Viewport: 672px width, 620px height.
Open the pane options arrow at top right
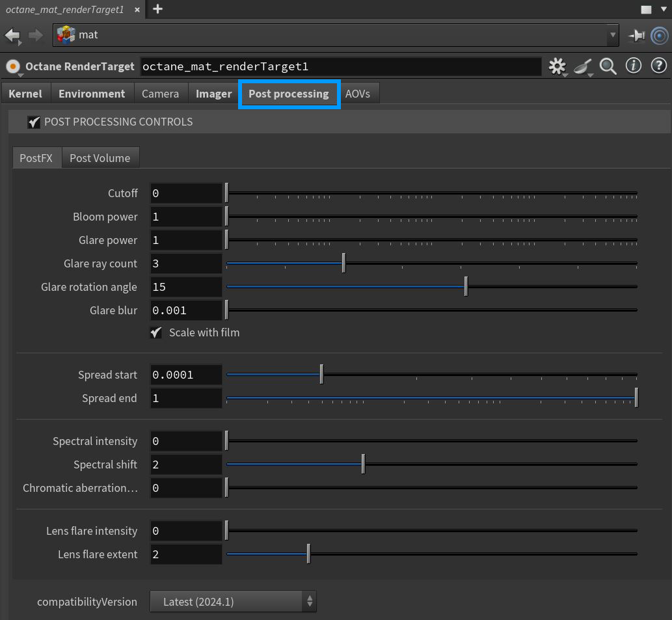click(x=664, y=10)
